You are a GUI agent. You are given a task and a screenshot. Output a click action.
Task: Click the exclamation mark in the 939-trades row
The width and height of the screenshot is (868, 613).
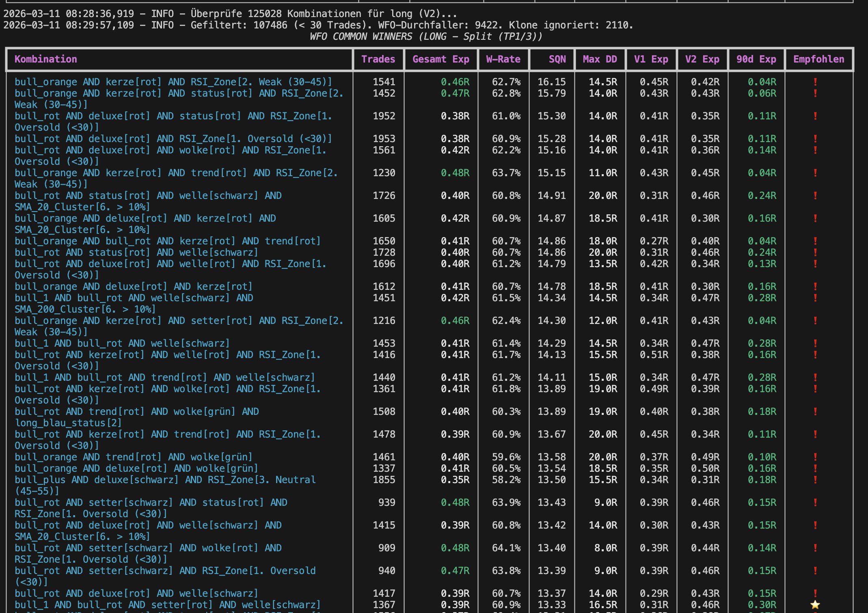pyautogui.click(x=815, y=503)
